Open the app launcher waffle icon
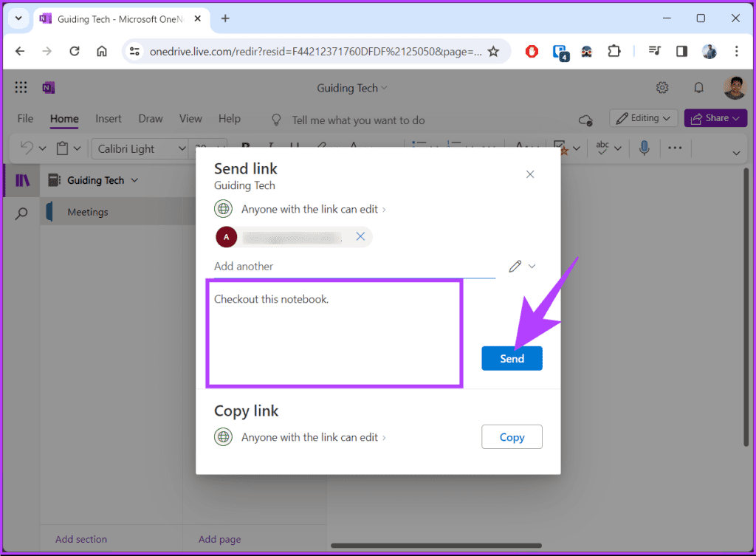Screen dimensions: 756x556 click(x=21, y=86)
